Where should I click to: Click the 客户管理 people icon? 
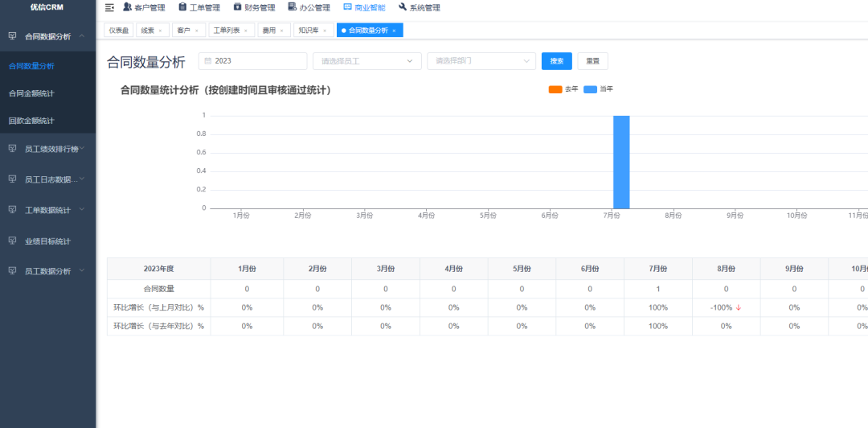pyautogui.click(x=127, y=7)
